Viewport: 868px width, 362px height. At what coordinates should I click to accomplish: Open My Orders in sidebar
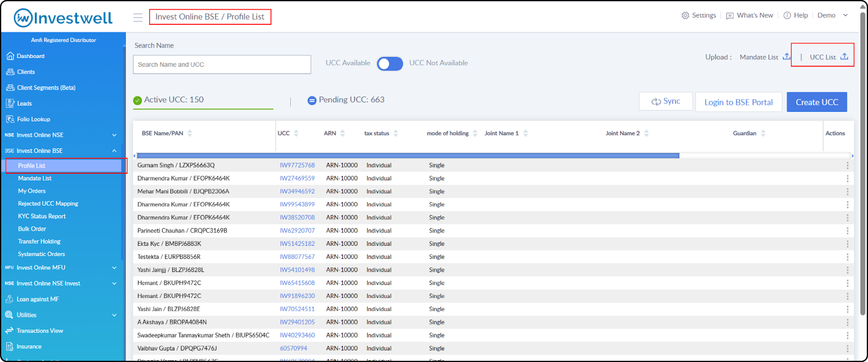31,191
